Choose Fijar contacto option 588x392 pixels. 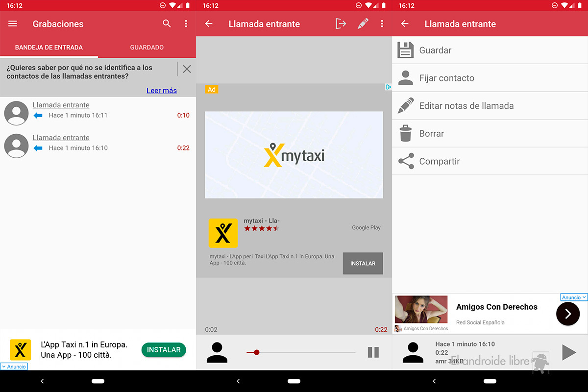(446, 78)
